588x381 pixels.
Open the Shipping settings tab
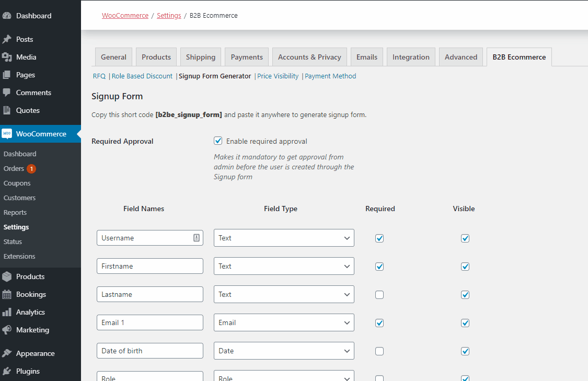(201, 57)
